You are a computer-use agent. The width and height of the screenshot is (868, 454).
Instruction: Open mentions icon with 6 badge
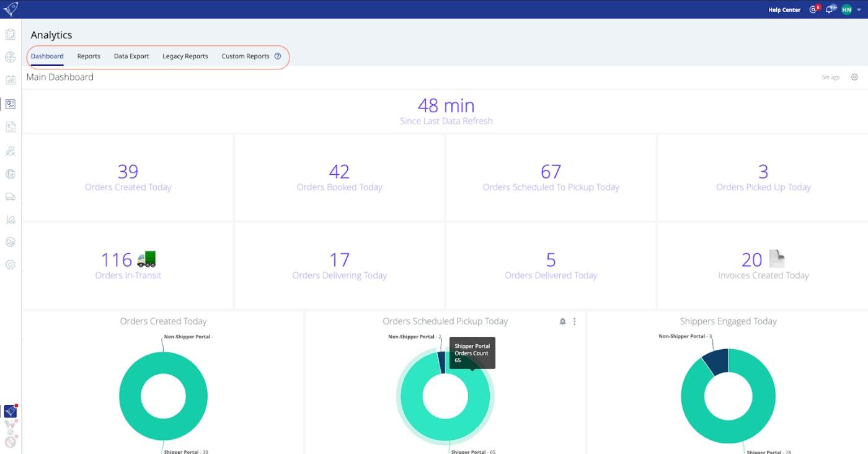pyautogui.click(x=813, y=9)
